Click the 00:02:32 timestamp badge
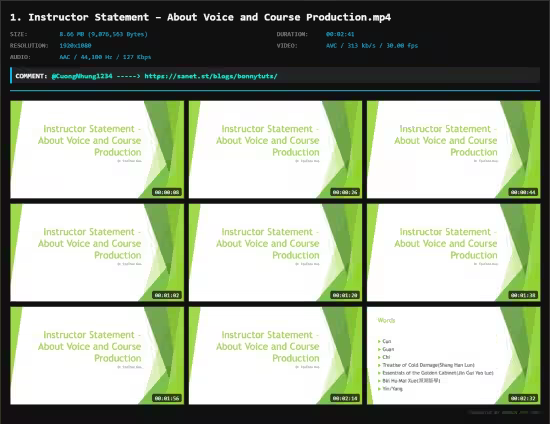The height and width of the screenshot is (424, 550). click(523, 398)
